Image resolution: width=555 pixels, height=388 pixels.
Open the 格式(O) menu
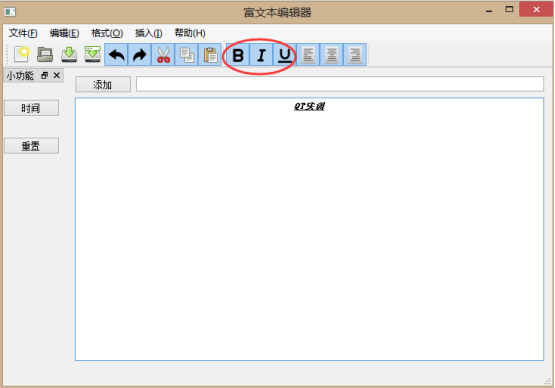[107, 33]
